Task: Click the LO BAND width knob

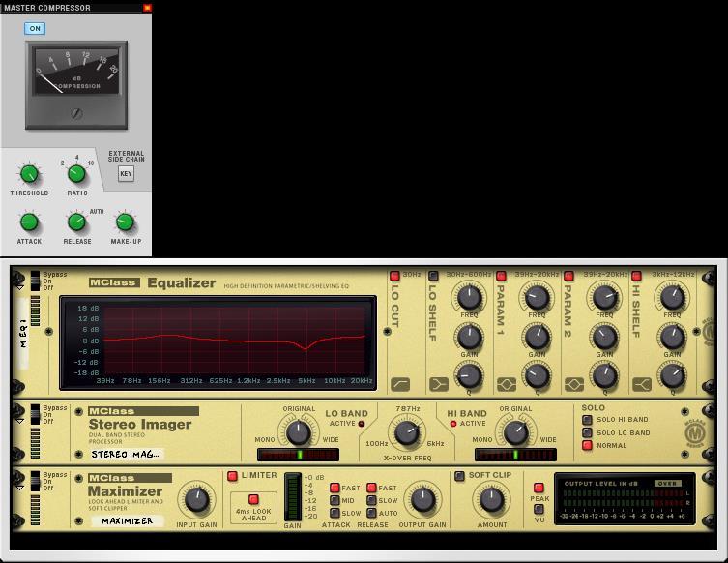Action: tap(299, 432)
